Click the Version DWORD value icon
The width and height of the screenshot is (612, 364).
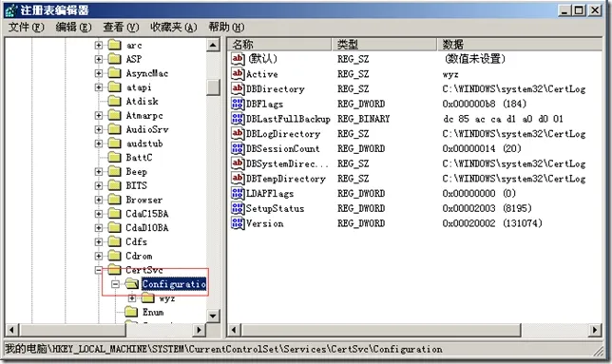[x=238, y=223]
